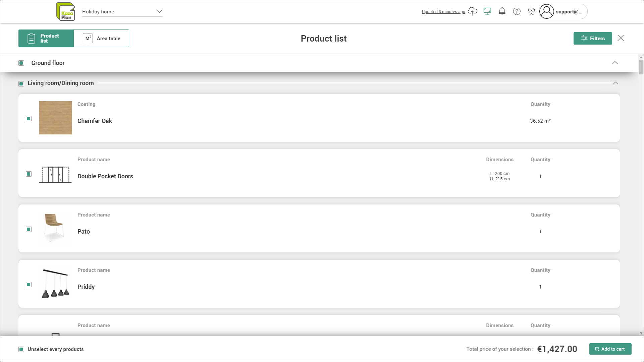Screen dimensions: 644x362
Task: Click Add to cart button
Action: tap(610, 349)
